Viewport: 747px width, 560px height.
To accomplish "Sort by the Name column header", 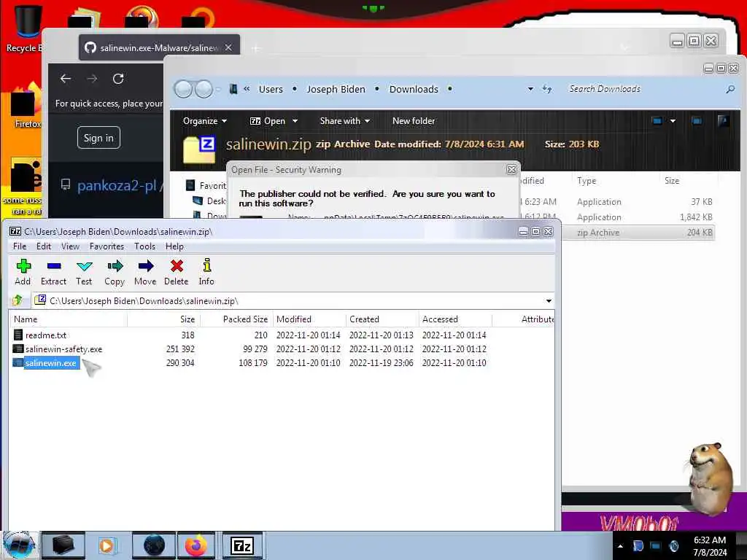I will pyautogui.click(x=68, y=319).
